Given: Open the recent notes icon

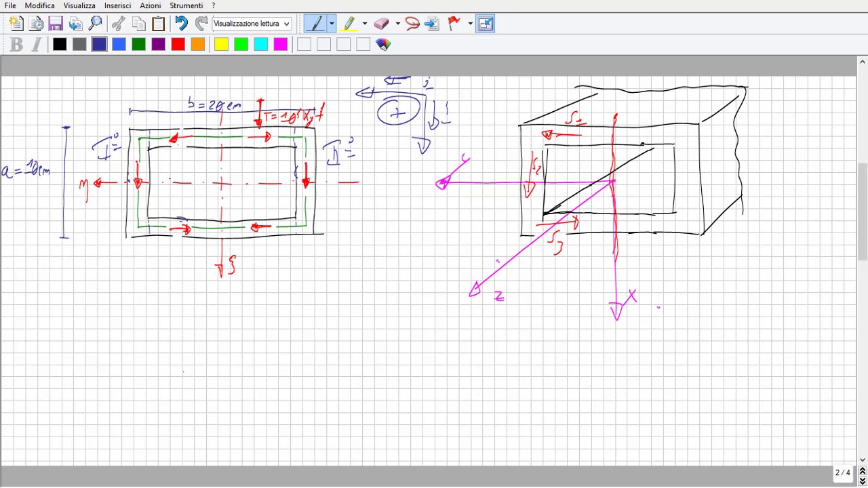Looking at the screenshot, I should coord(36,24).
